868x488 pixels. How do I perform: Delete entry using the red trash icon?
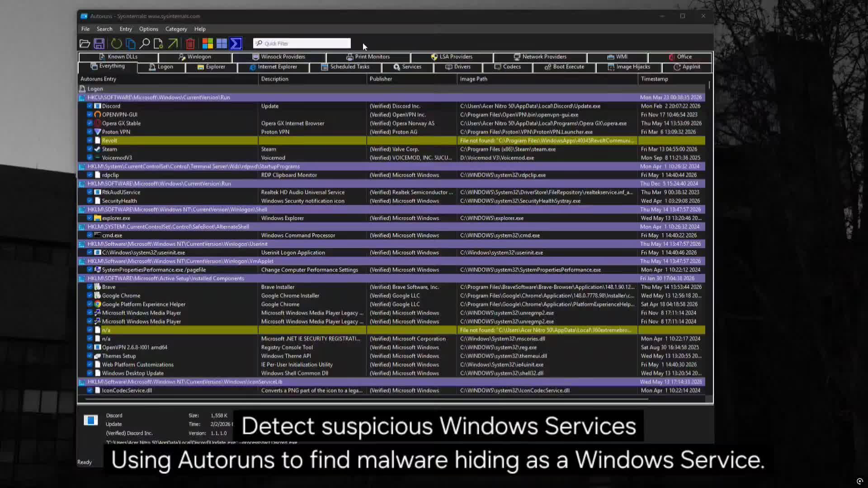[x=190, y=43]
